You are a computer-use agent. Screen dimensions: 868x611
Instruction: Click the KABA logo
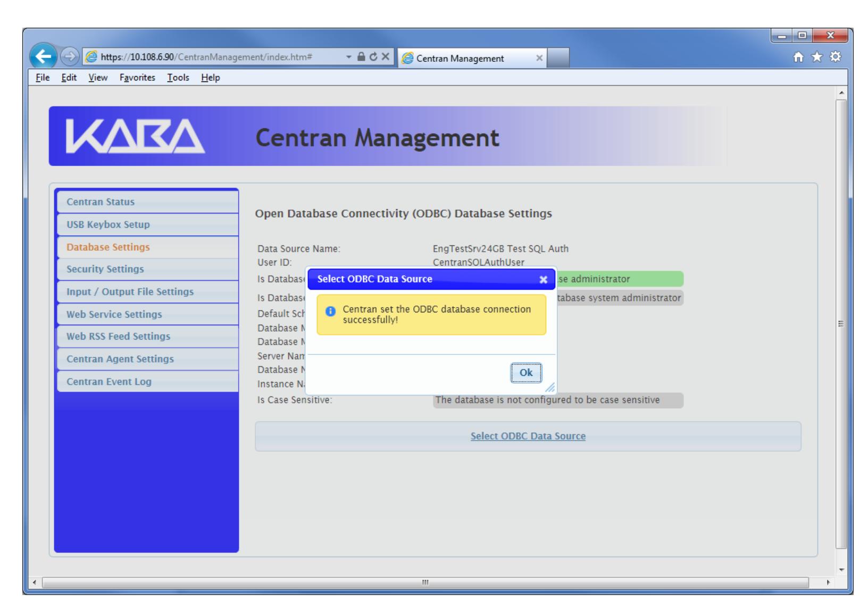135,137
